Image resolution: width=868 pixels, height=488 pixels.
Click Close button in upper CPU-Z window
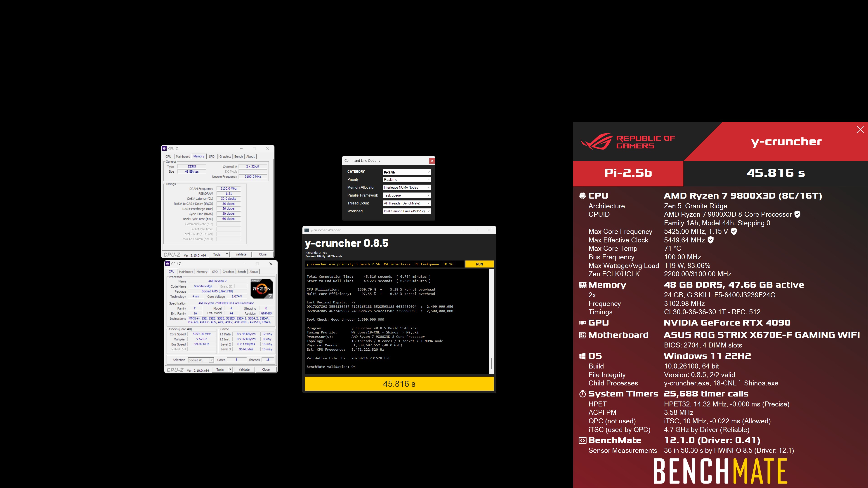263,254
